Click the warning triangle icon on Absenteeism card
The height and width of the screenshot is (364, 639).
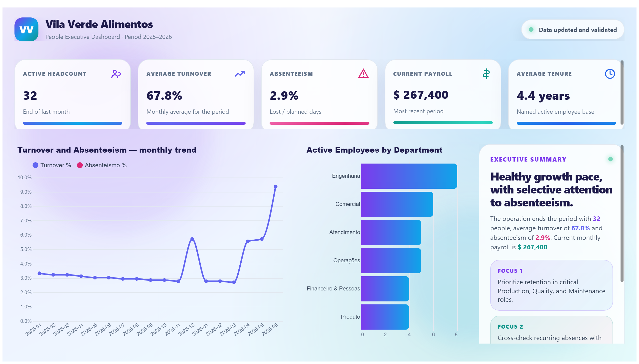tap(363, 74)
